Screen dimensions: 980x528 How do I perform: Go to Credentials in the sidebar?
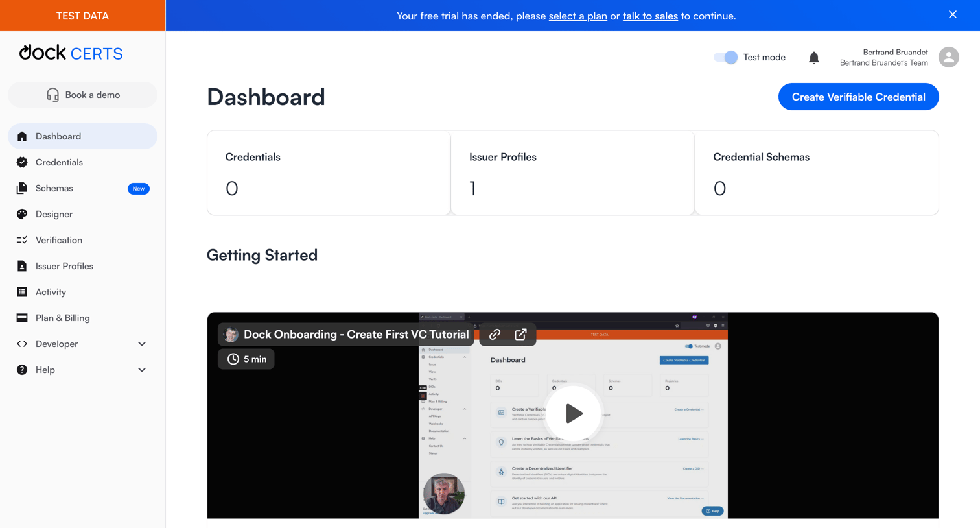[82, 162]
